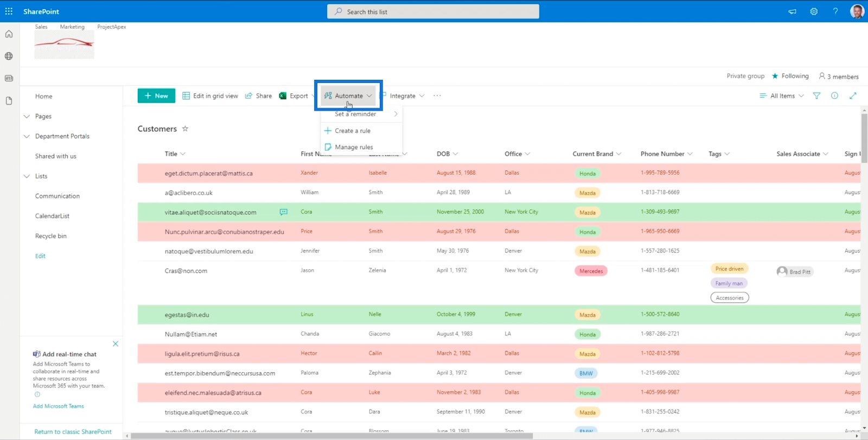
Task: Click the help question mark icon
Action: 835,11
